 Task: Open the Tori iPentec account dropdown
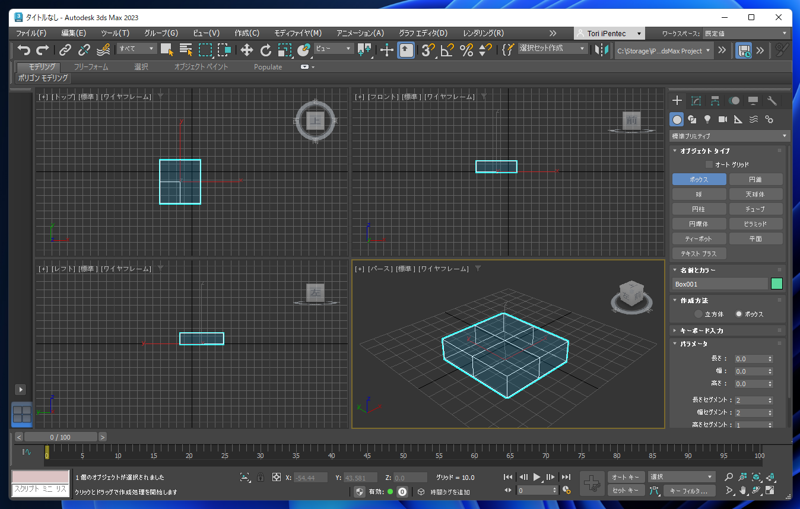point(609,33)
